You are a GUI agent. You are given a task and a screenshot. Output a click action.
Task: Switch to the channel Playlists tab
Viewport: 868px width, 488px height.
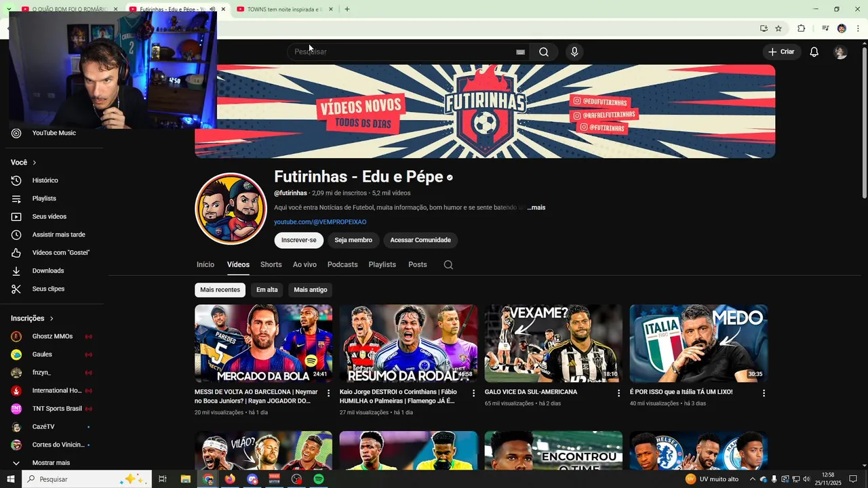click(x=382, y=265)
